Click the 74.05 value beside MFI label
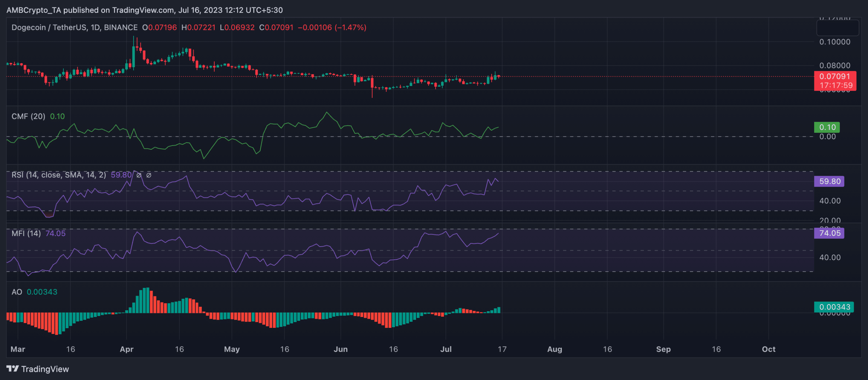The height and width of the screenshot is (380, 868). point(56,233)
